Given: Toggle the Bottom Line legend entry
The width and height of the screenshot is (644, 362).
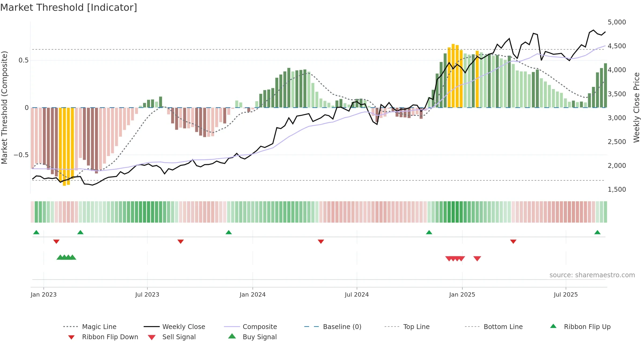Looking at the screenshot, I should pyautogui.click(x=494, y=327).
